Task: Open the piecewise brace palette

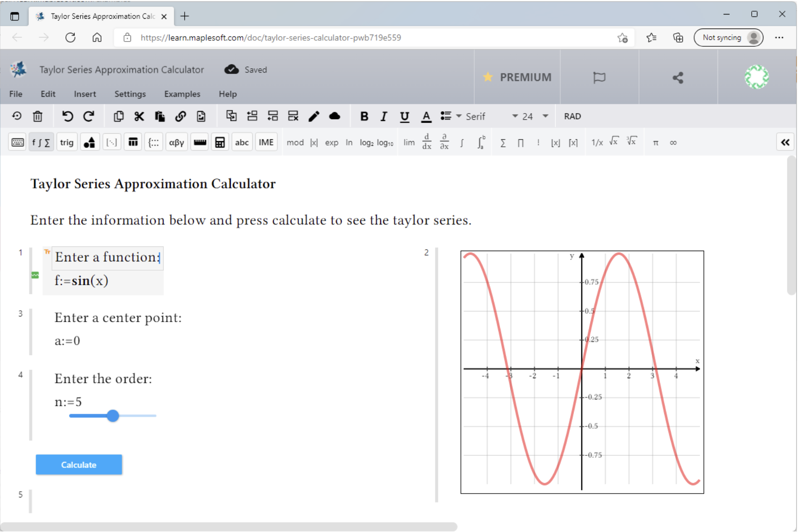Action: [x=154, y=143]
